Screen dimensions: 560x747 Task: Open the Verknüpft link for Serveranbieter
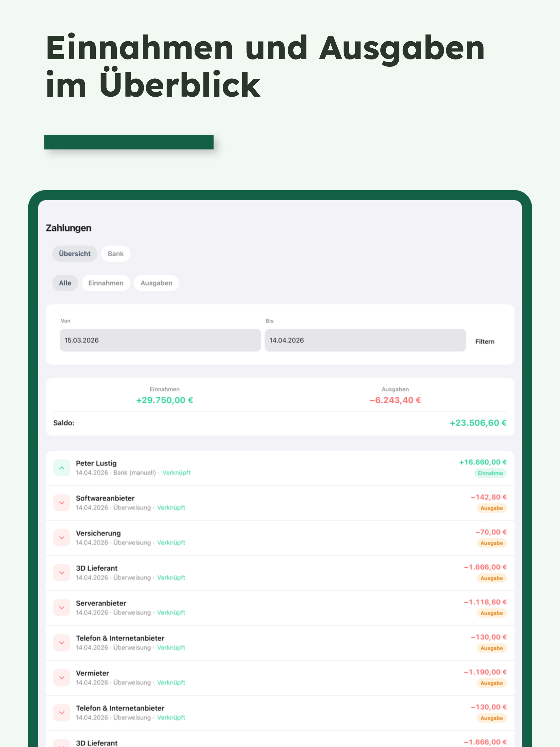tap(171, 612)
